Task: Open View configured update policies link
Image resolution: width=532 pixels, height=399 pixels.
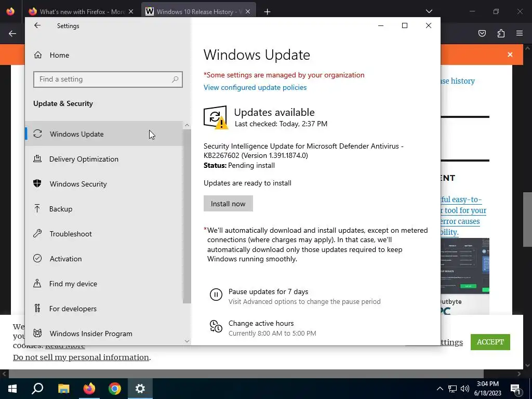Action: pyautogui.click(x=255, y=87)
